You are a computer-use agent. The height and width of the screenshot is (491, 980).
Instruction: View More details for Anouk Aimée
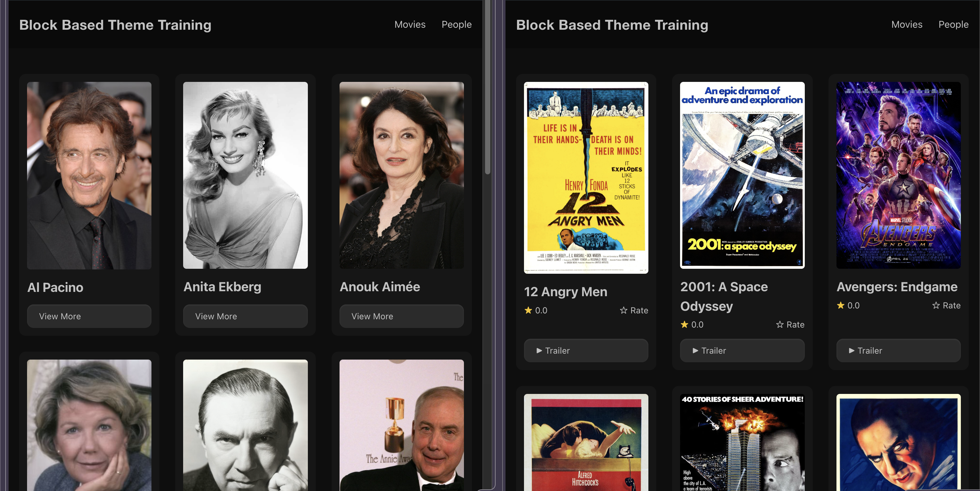[x=401, y=316]
